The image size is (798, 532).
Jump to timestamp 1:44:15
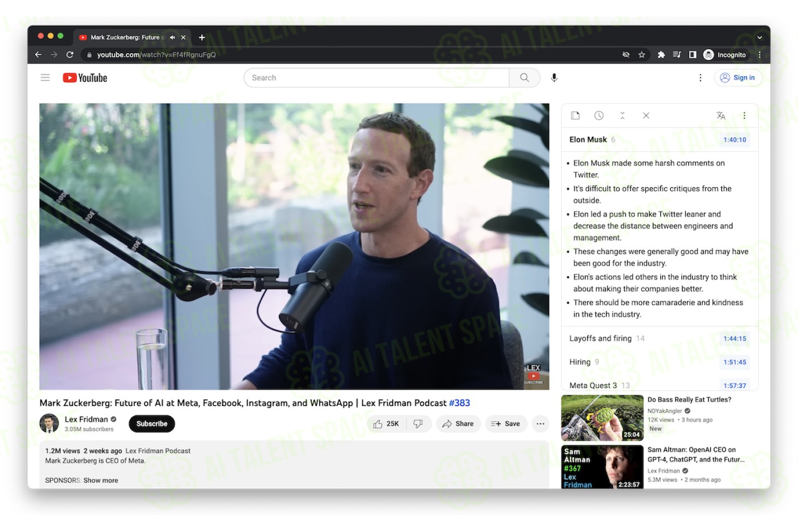click(734, 338)
